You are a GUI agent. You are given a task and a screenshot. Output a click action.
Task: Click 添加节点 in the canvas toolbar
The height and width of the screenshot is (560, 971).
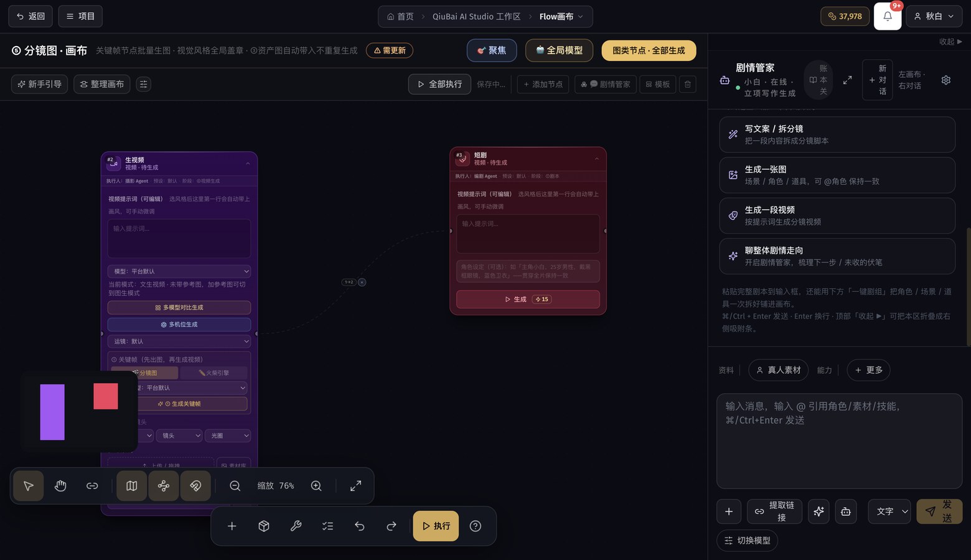coord(543,84)
